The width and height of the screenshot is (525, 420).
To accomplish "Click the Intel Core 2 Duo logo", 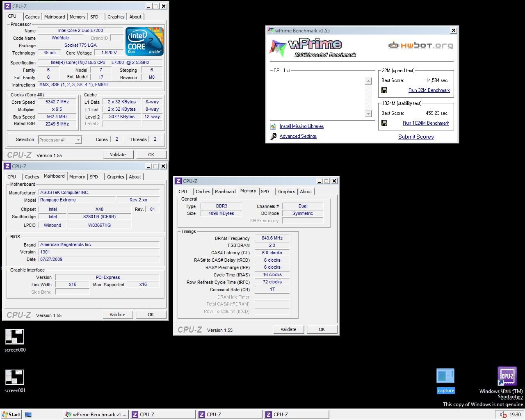I will (144, 41).
